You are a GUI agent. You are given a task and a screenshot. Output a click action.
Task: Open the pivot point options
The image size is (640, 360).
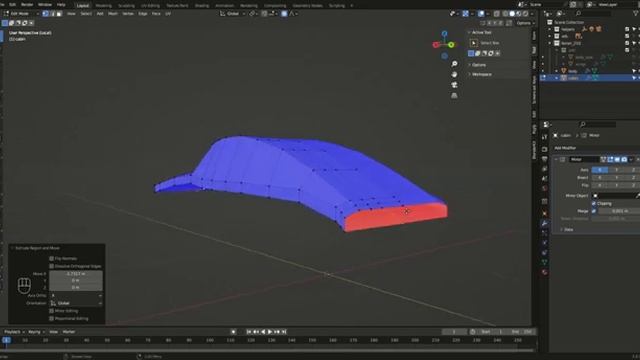tap(253, 13)
